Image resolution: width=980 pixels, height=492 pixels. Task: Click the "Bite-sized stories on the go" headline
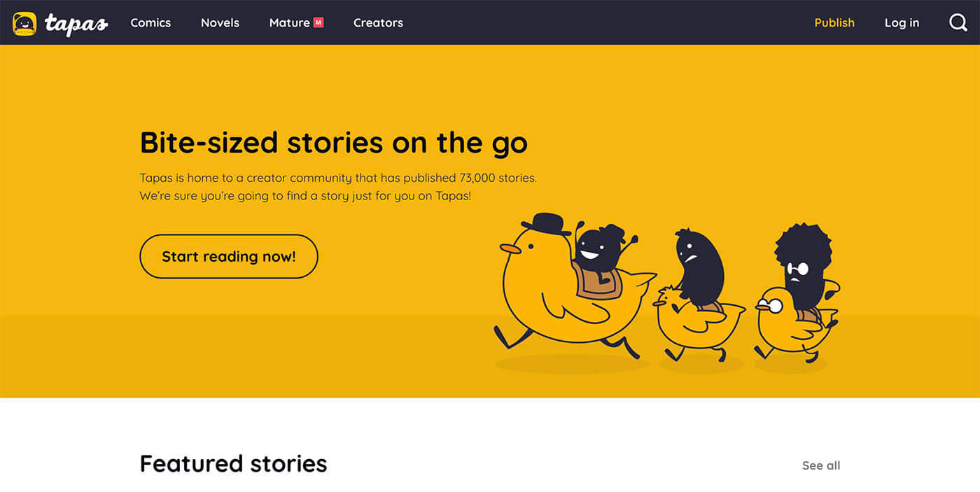(x=333, y=143)
